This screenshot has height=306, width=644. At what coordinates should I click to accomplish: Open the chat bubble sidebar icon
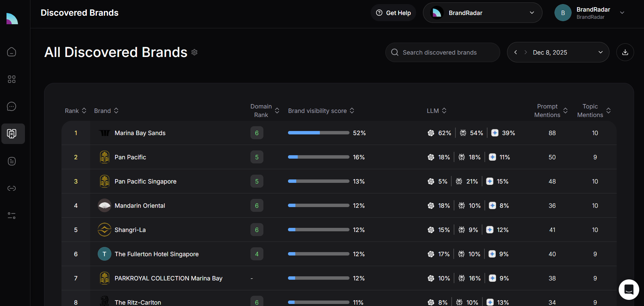pos(12,106)
